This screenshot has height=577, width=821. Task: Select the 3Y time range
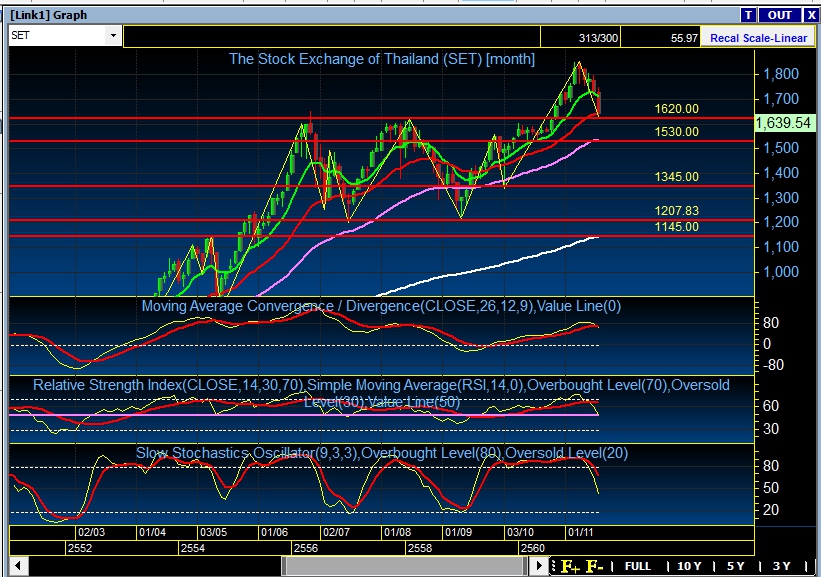coord(781,566)
